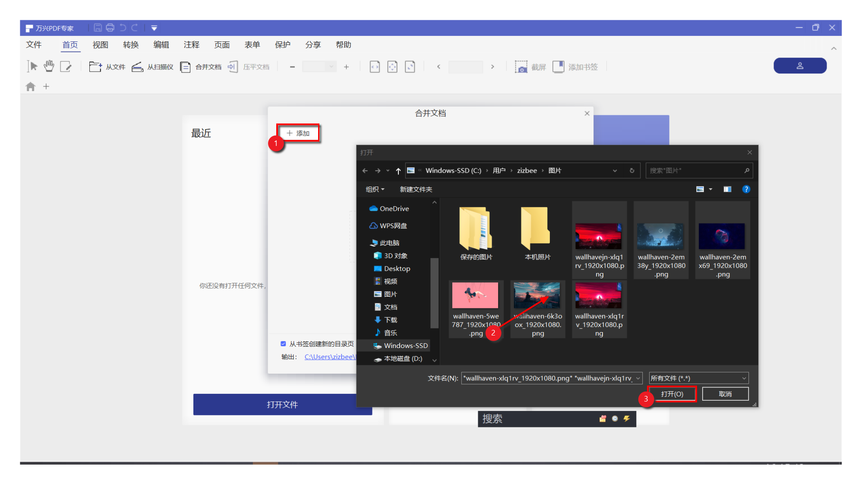The image size is (868, 484).
Task: Select the wallhaven-5we787 pink wallpaper thumbnail
Action: coord(476,295)
